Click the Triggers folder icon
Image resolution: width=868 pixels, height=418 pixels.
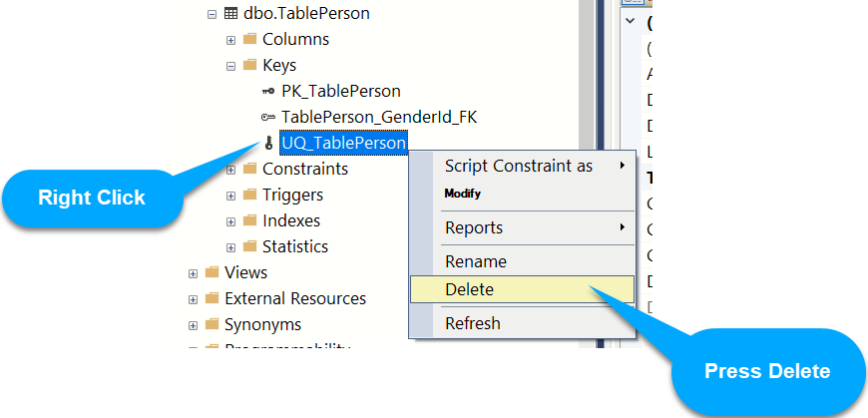coord(249,195)
